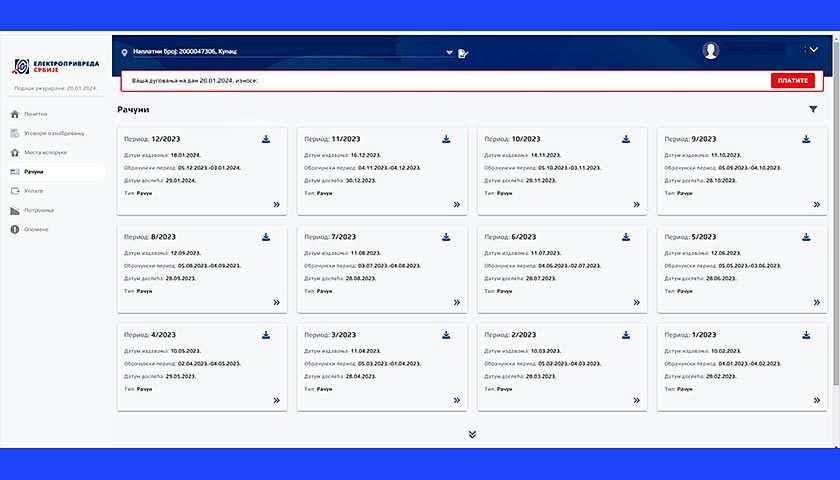
Task: Load more bills with bottom double chevron
Action: click(x=472, y=434)
